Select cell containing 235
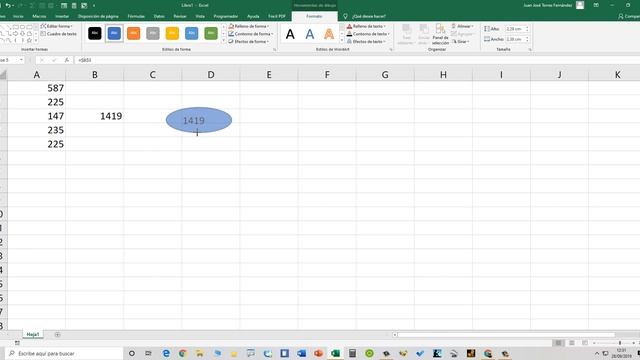This screenshot has height=360, width=640. [x=36, y=130]
